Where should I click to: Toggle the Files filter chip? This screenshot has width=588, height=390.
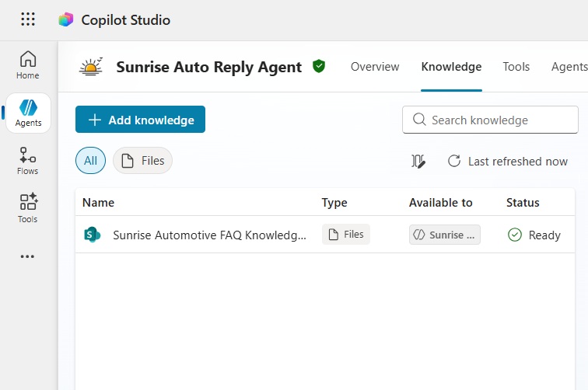click(x=142, y=161)
